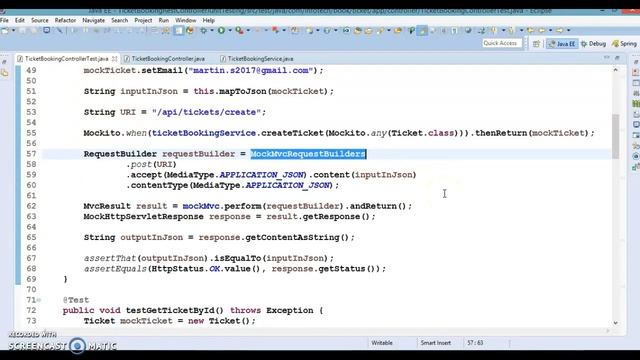Click the blue monitor icon in toolbar

tap(47, 30)
